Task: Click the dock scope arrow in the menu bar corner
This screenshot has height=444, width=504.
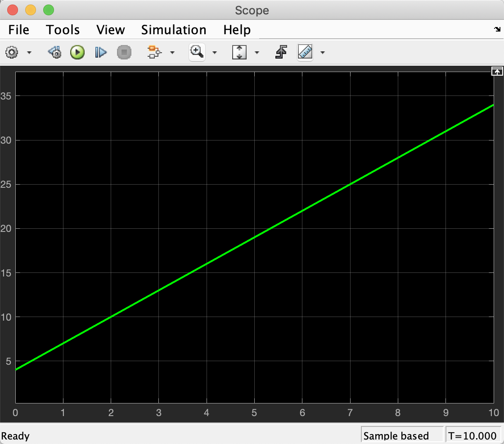Action: [x=497, y=29]
